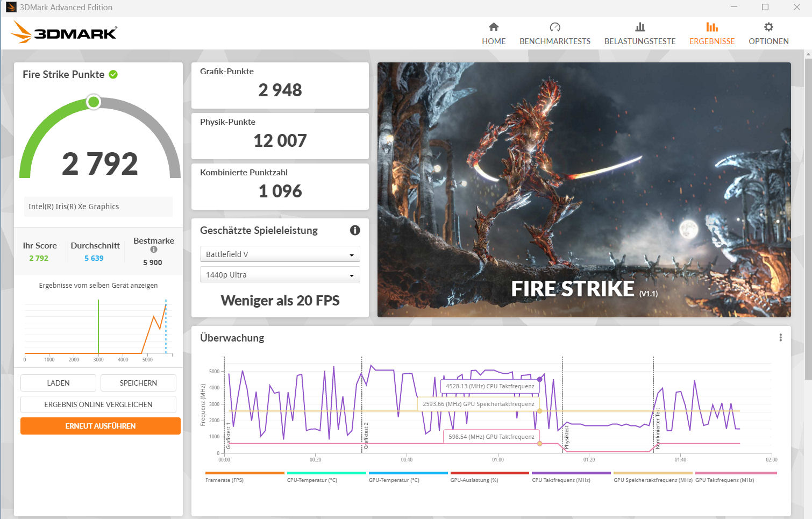Screen dimensions: 812x519
Task: Select the ERGEBNISSE tab
Action: click(x=712, y=33)
